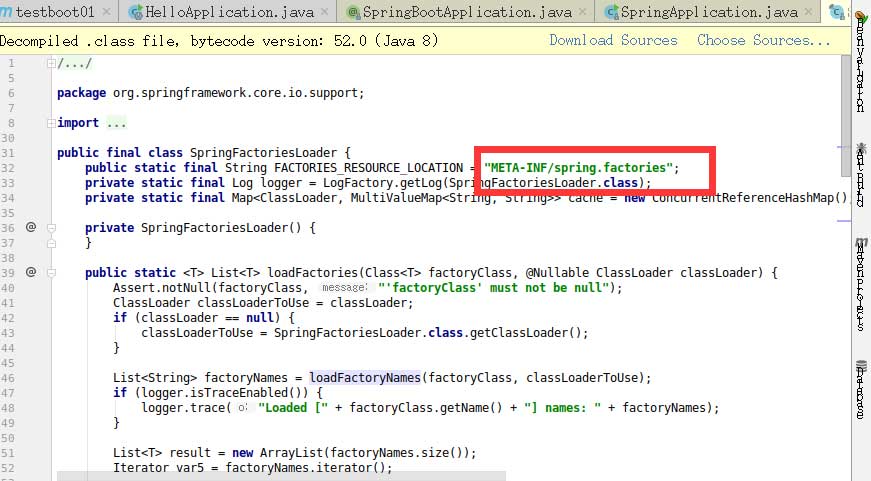Click the fold end marker on line 37
871x481 pixels.
coord(51,243)
